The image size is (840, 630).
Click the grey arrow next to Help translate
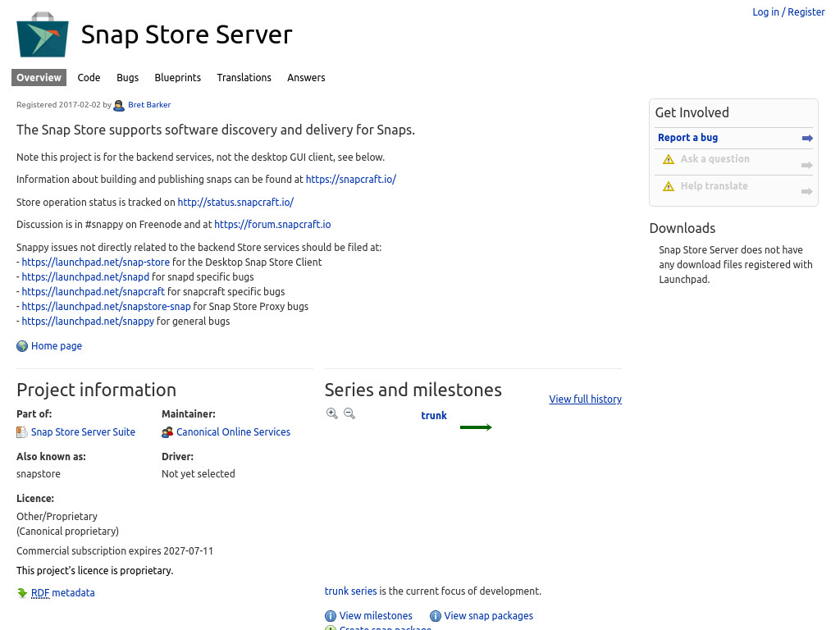click(x=807, y=191)
